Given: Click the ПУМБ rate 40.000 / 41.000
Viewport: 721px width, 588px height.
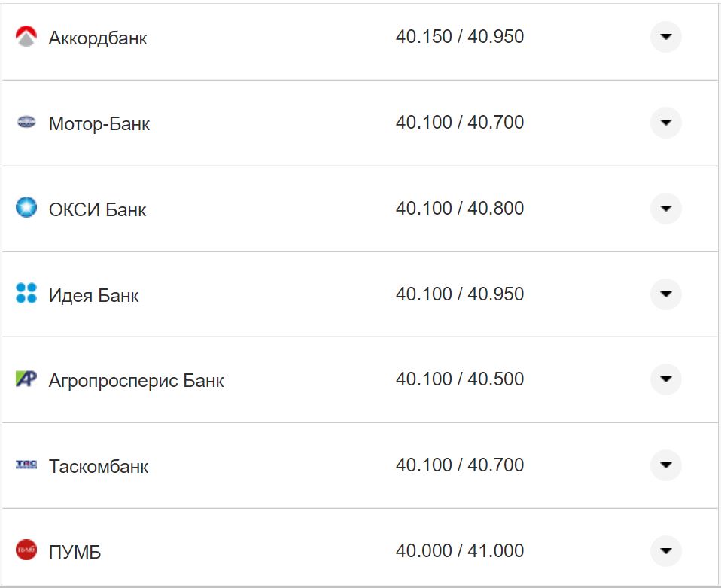Looking at the screenshot, I should pyautogui.click(x=459, y=550).
